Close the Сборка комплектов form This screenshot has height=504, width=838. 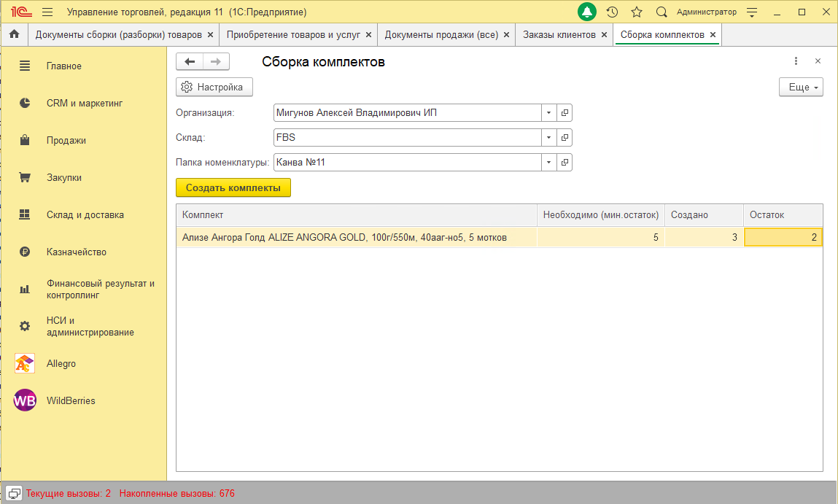818,61
